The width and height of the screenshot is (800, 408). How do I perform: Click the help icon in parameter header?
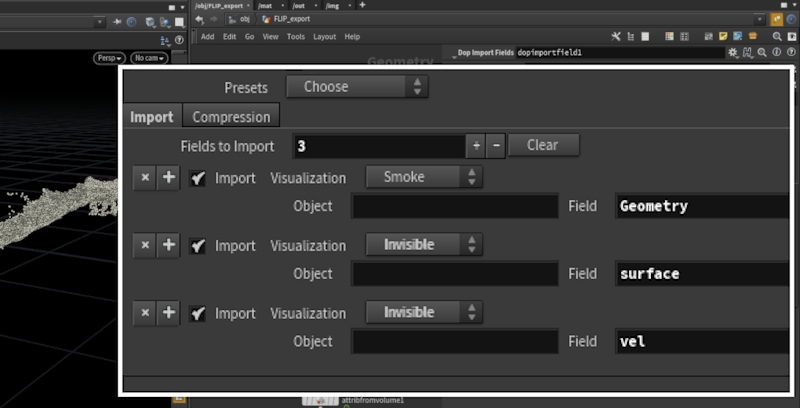pyautogui.click(x=790, y=52)
